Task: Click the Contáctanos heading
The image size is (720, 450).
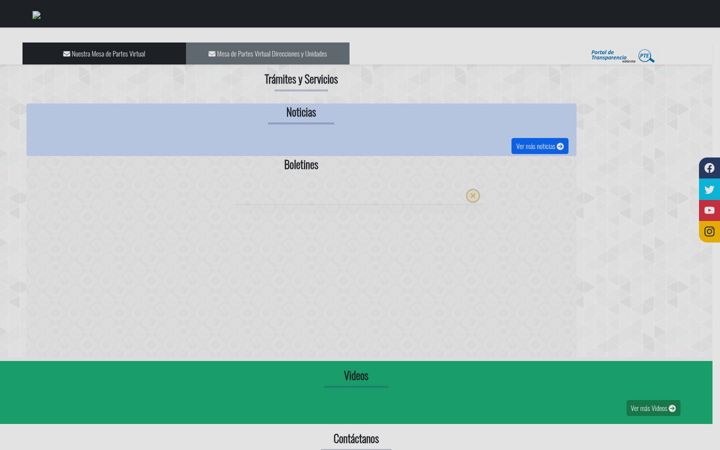Action: 356,439
